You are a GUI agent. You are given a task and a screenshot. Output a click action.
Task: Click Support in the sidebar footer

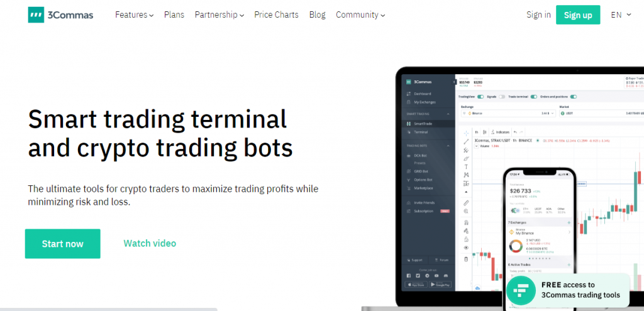tap(414, 260)
